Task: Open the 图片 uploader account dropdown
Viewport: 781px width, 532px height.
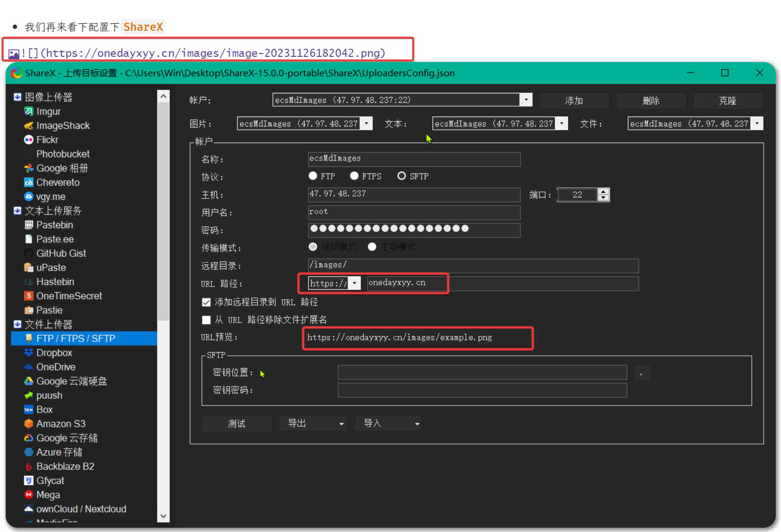Action: point(367,123)
